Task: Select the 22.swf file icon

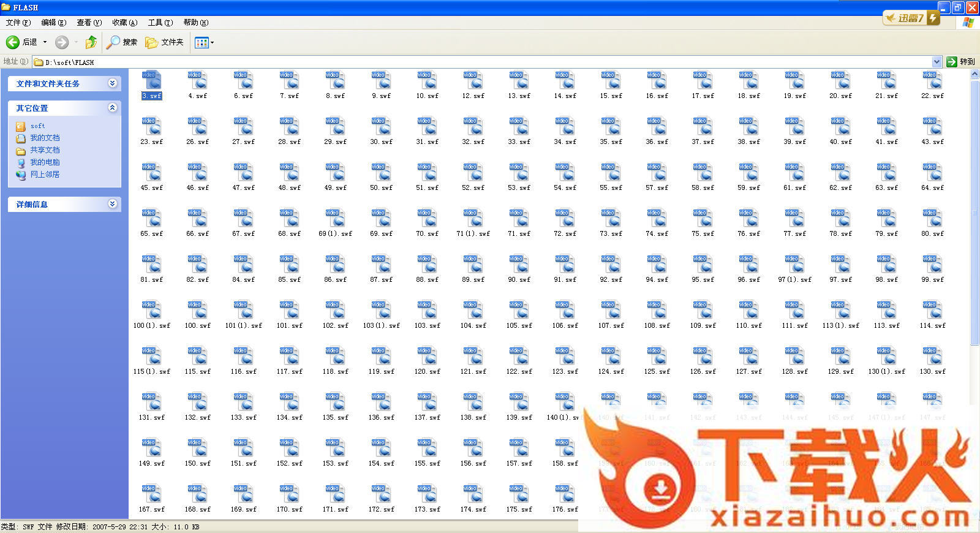Action: pos(932,82)
